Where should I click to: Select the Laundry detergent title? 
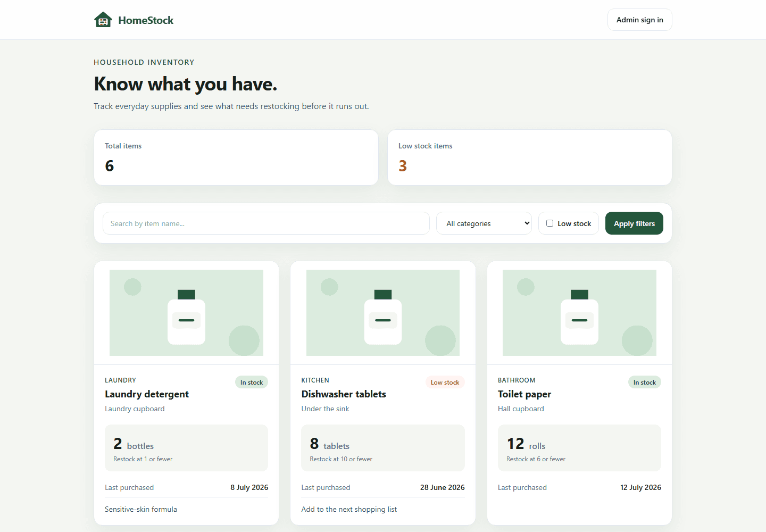pyautogui.click(x=147, y=394)
